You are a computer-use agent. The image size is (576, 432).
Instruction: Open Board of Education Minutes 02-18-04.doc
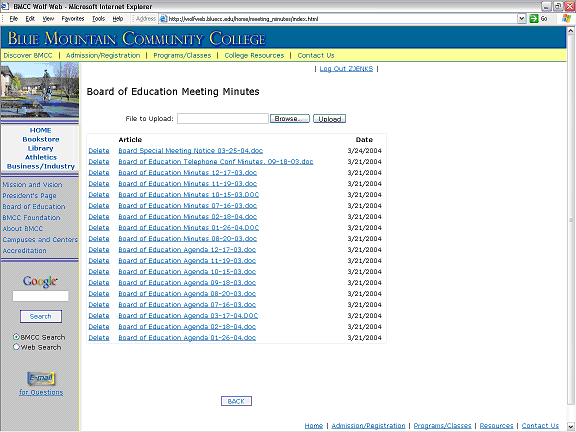(x=187, y=217)
